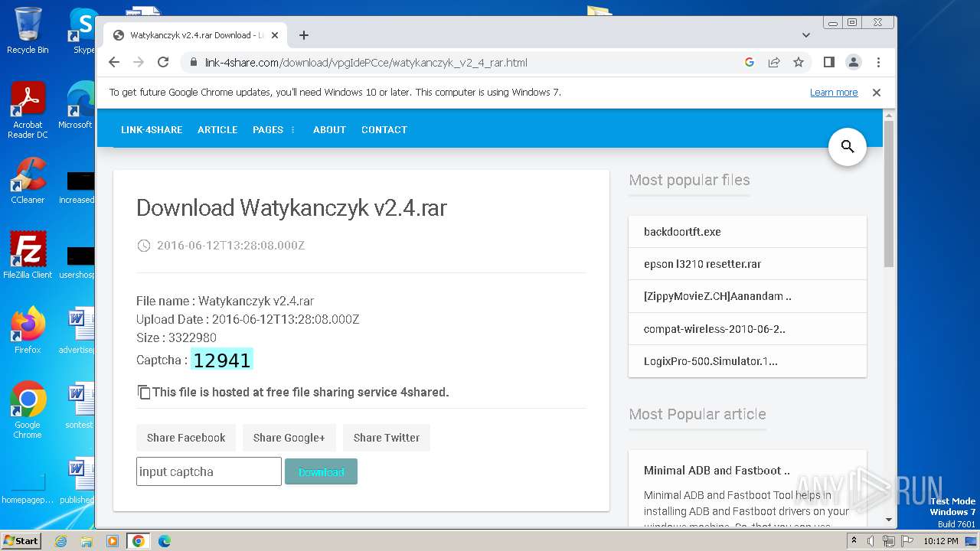Open epson l3210 resetter.rar link

pos(702,264)
